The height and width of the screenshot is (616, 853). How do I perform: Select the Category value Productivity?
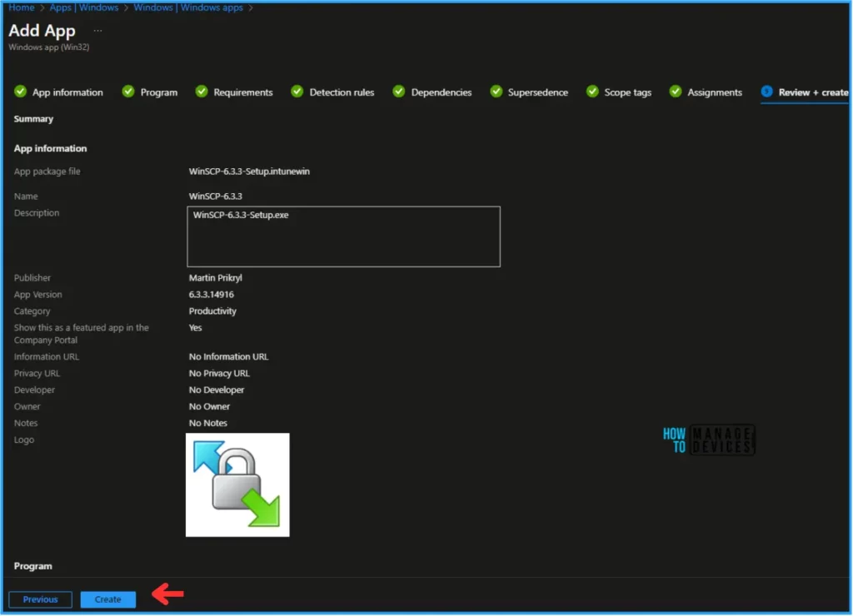[212, 311]
